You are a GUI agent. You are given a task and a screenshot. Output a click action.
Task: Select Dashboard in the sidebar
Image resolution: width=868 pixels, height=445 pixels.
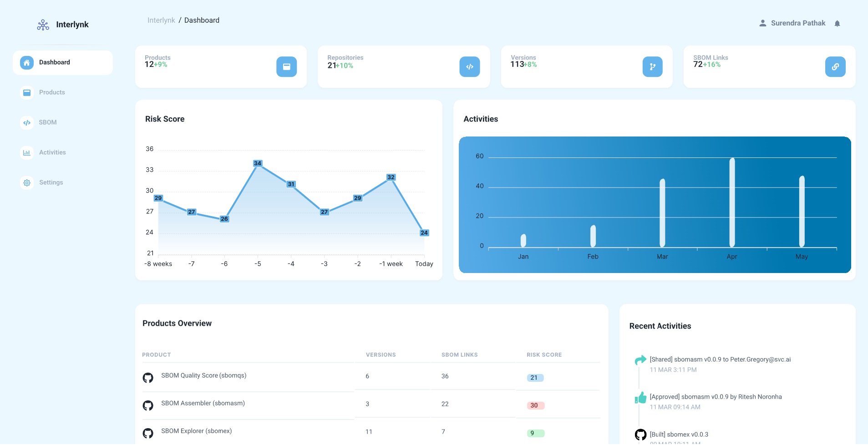tap(54, 62)
